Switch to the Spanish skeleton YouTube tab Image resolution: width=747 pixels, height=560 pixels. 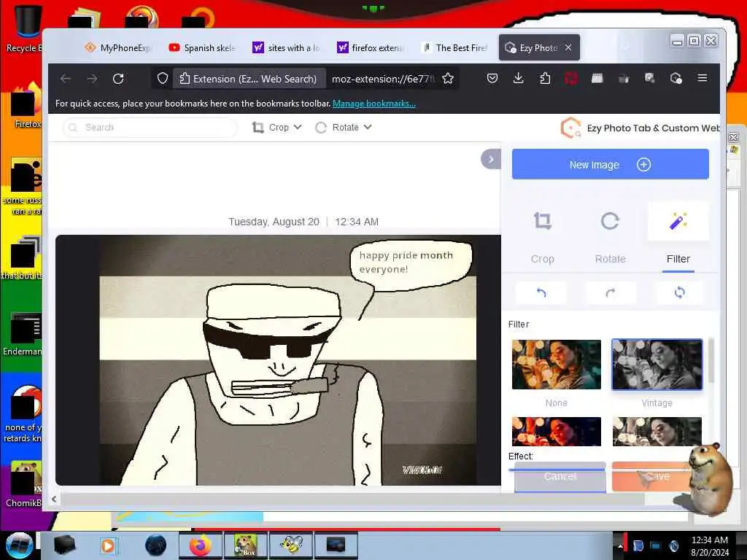pyautogui.click(x=203, y=47)
